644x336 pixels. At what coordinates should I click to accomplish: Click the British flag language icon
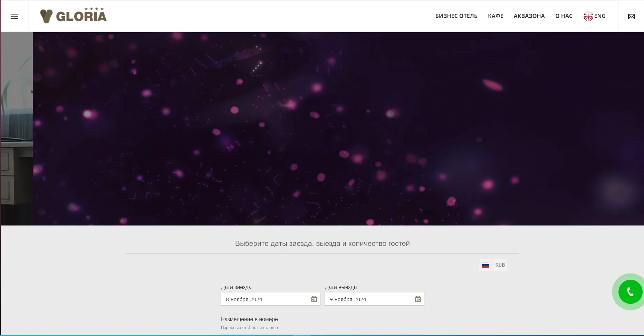point(588,16)
